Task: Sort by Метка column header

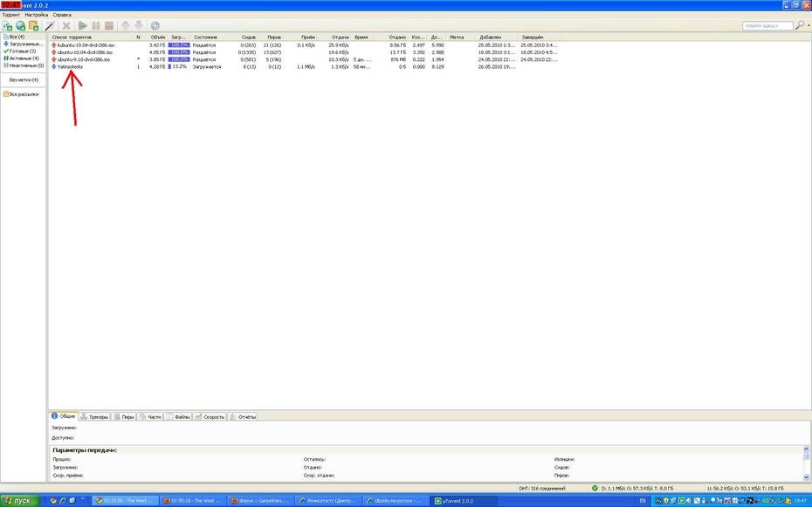Action: [x=461, y=38]
